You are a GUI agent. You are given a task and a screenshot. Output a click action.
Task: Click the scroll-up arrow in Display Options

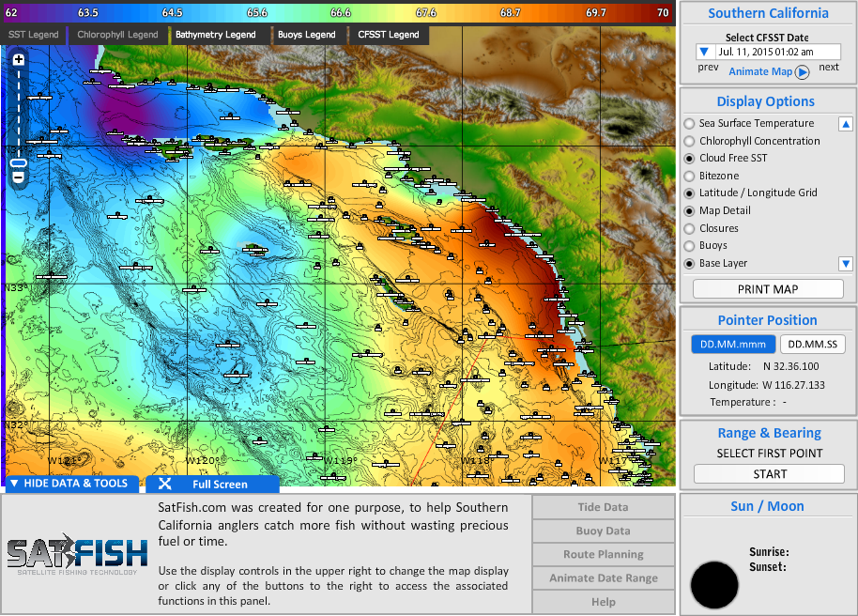click(x=844, y=123)
